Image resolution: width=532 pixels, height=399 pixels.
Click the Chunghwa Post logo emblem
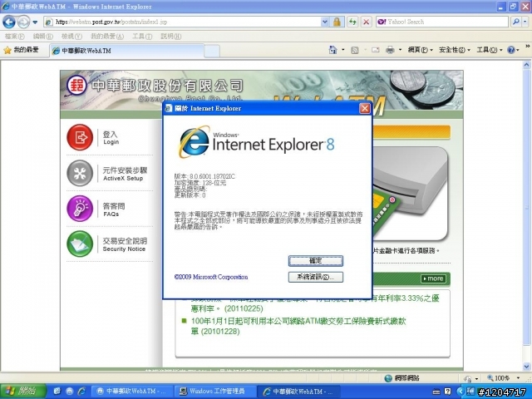click(76, 85)
